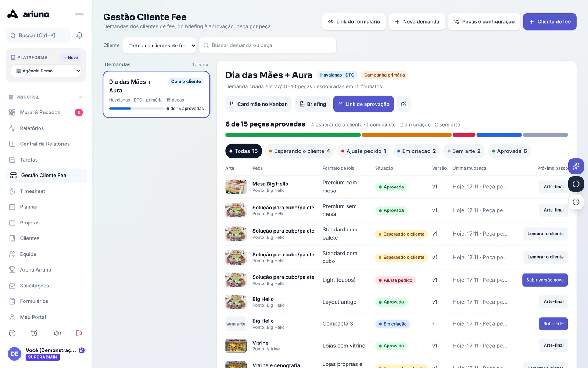Filter by Sem arte 2
Image resolution: width=588 pixels, height=368 pixels.
[x=464, y=151]
